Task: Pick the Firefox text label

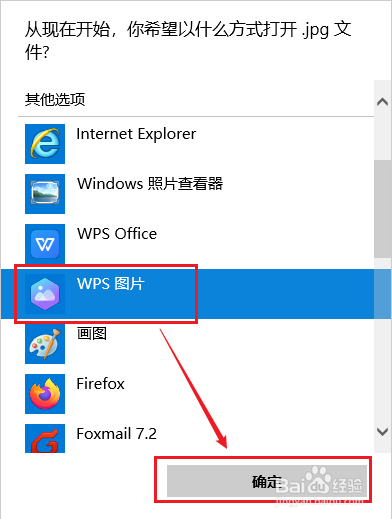Action: (100, 384)
